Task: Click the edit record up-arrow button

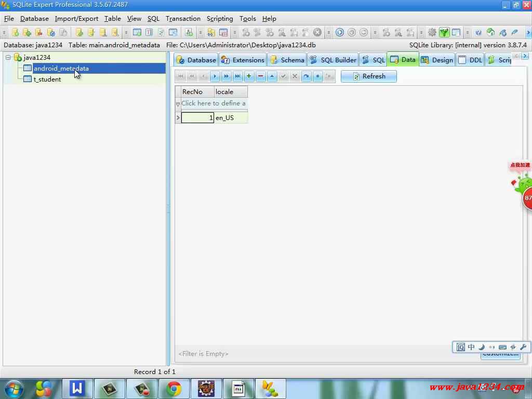Action: coord(272,76)
